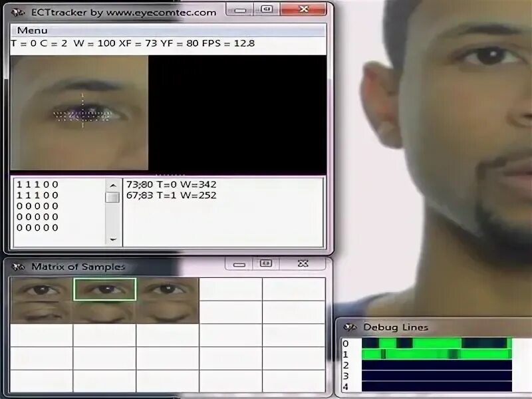Select the green-highlighted open eye sample
The width and height of the screenshot is (532, 399).
pos(105,289)
